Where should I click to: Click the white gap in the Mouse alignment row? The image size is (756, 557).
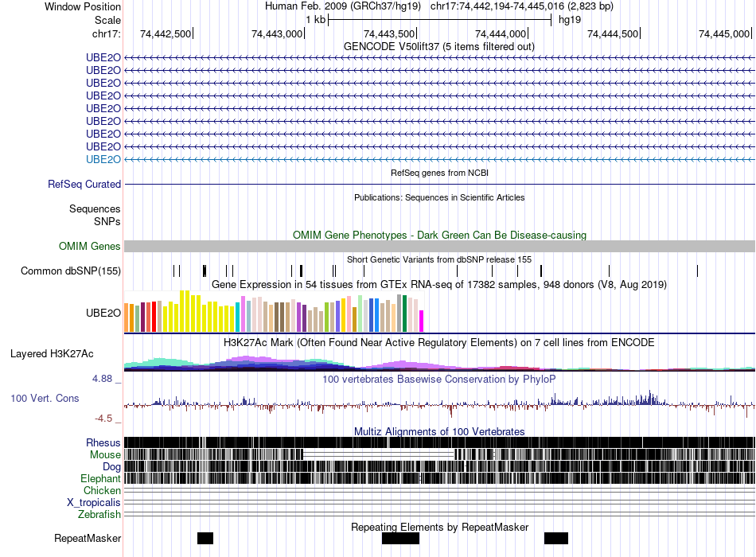pyautogui.click(x=379, y=455)
